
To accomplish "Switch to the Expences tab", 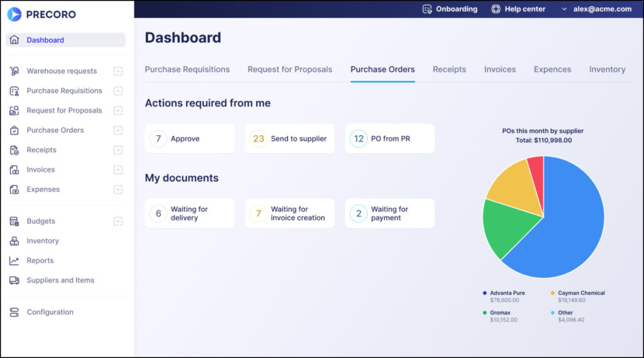I will pyautogui.click(x=552, y=69).
